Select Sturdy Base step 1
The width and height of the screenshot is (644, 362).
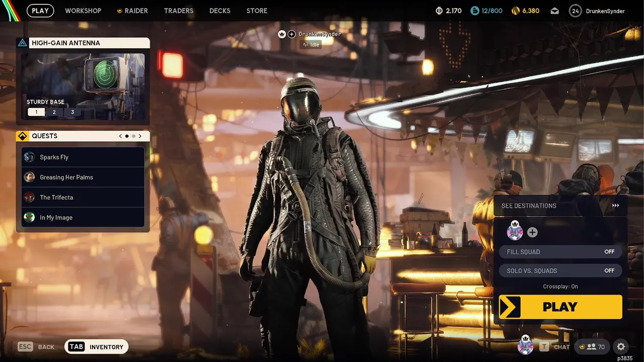36,112
